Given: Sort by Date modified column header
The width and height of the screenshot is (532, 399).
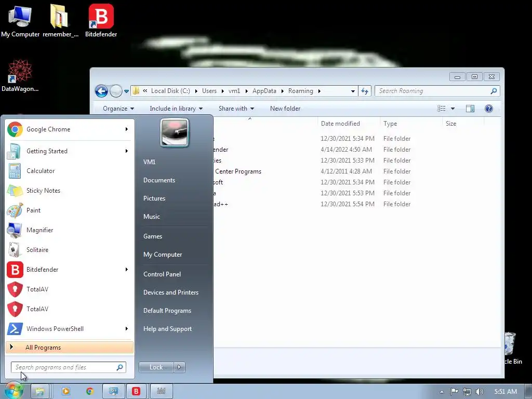Looking at the screenshot, I should [x=349, y=124].
